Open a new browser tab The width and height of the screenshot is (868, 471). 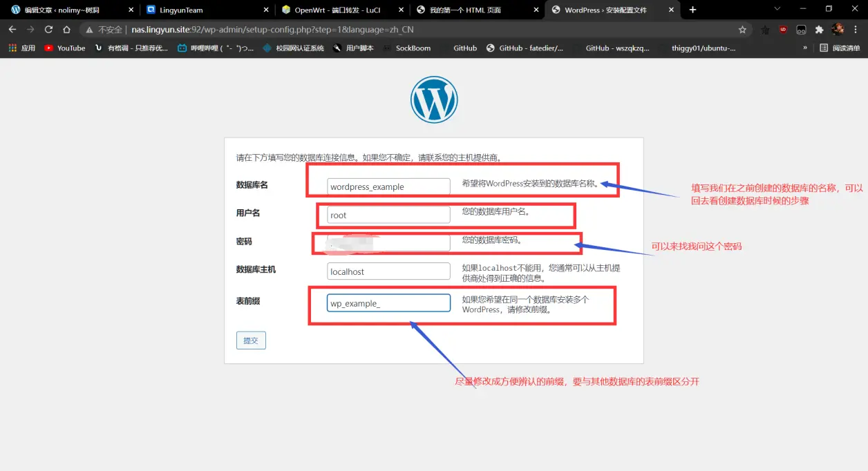point(693,10)
